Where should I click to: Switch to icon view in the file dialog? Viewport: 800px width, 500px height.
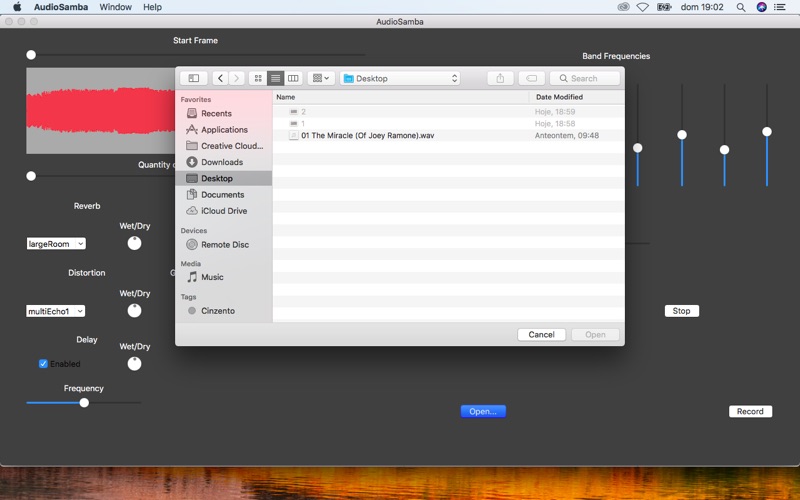(258, 78)
